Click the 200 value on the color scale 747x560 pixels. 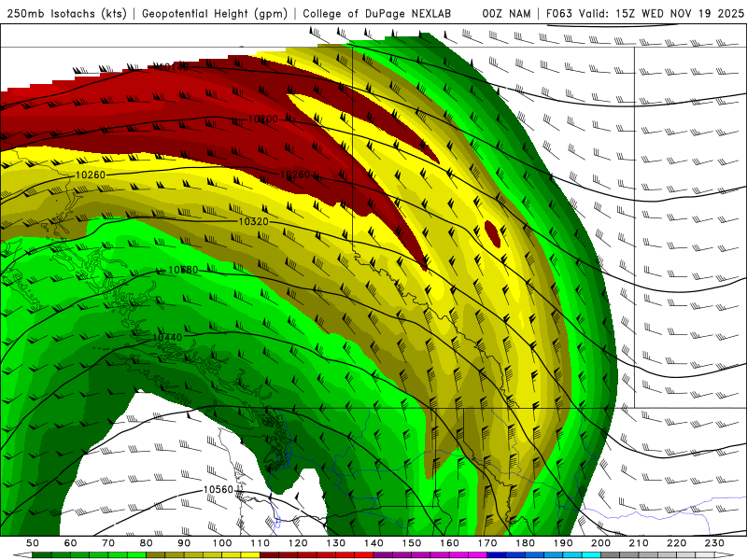[600, 543]
